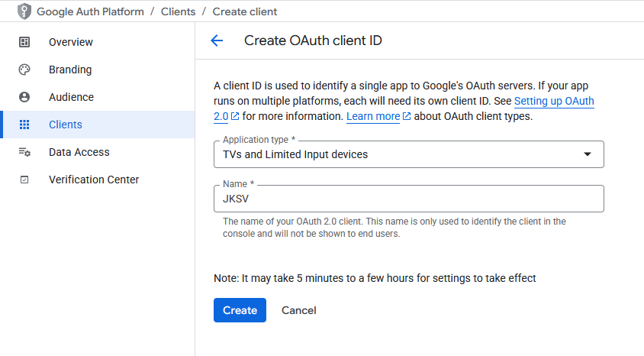
Task: Navigate to Clients in the breadcrumb
Action: point(178,12)
